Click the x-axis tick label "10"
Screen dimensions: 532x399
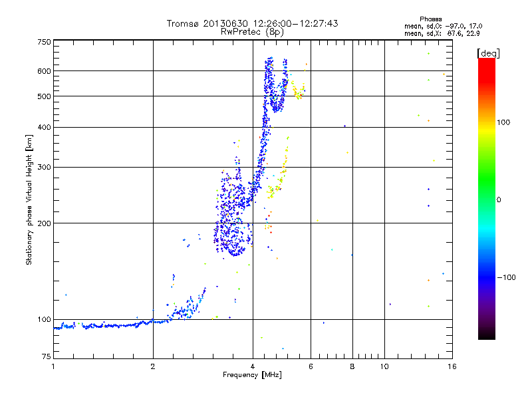point(384,366)
